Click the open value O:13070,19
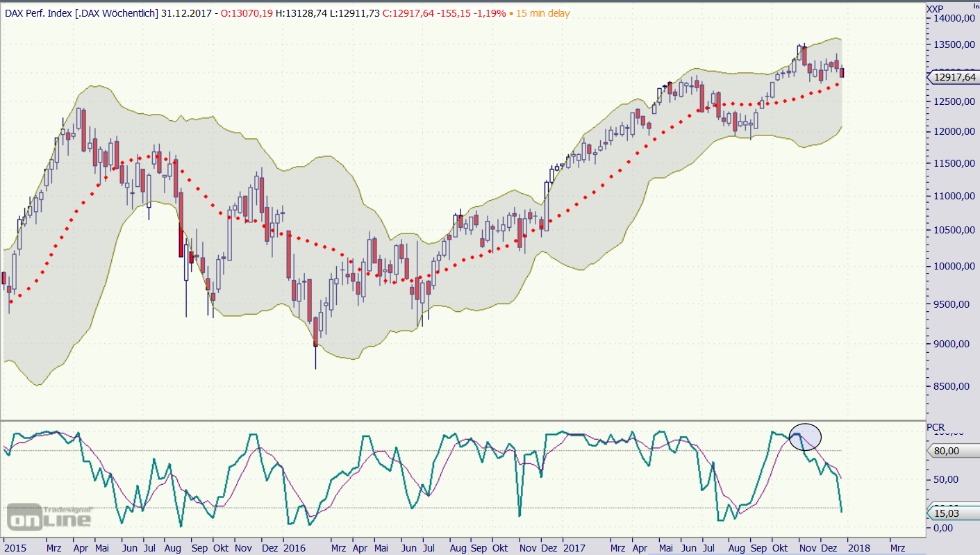This screenshot has height=555, width=980. pos(247,13)
